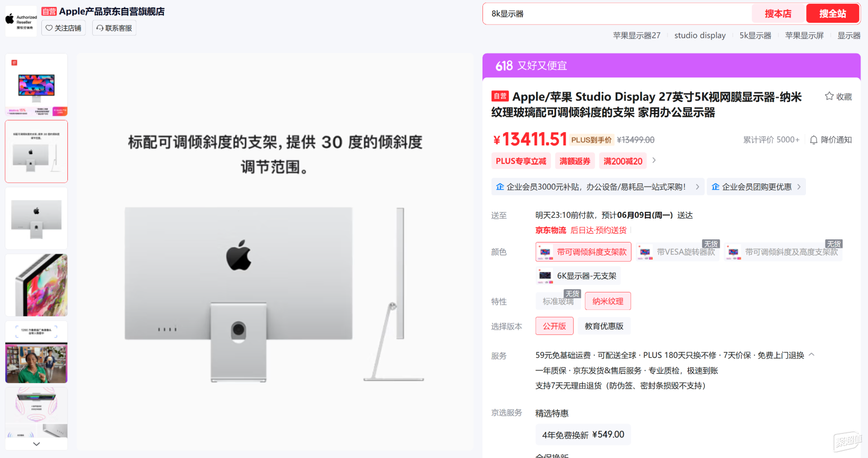Expand more thumbnails with down chevron
Image resolution: width=868 pixels, height=458 pixels.
click(37, 444)
